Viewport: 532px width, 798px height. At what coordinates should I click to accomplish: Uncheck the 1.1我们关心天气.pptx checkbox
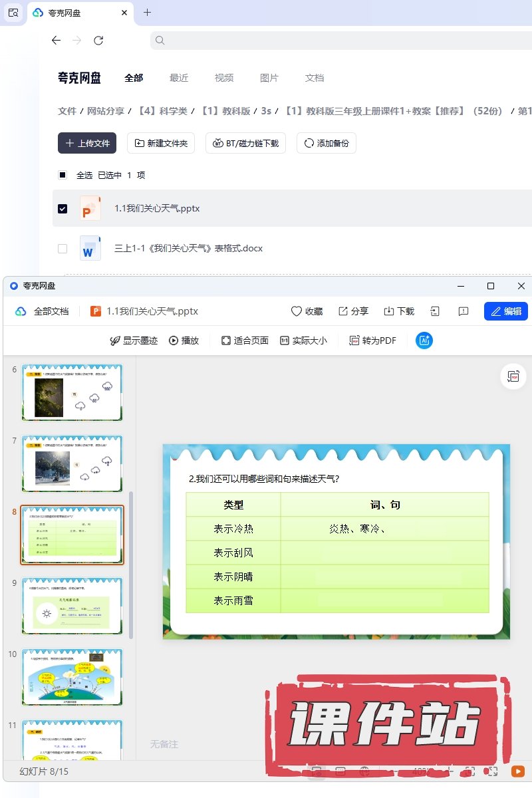click(x=63, y=209)
